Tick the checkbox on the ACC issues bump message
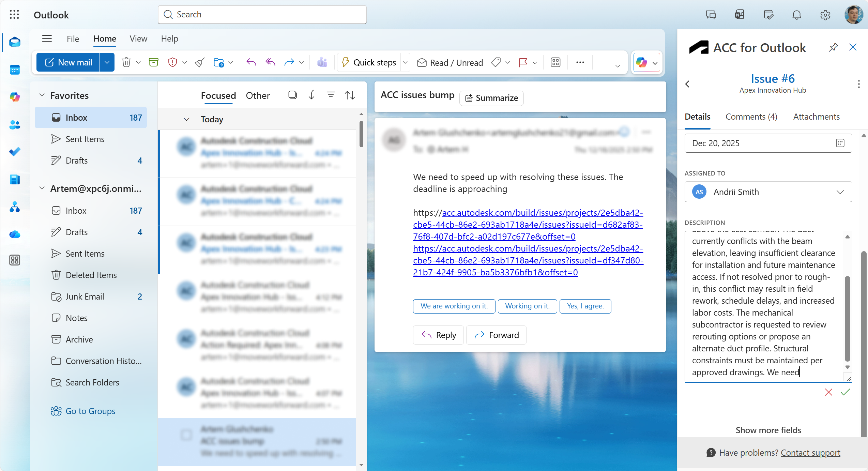This screenshot has height=471, width=868. point(186,435)
